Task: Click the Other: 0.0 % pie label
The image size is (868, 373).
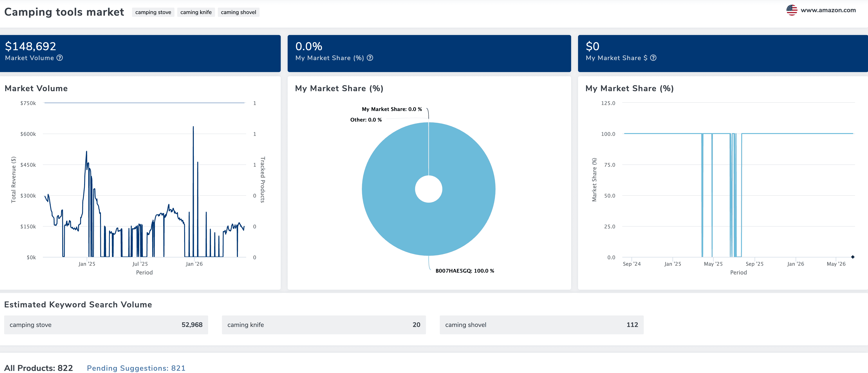Action: [x=366, y=120]
